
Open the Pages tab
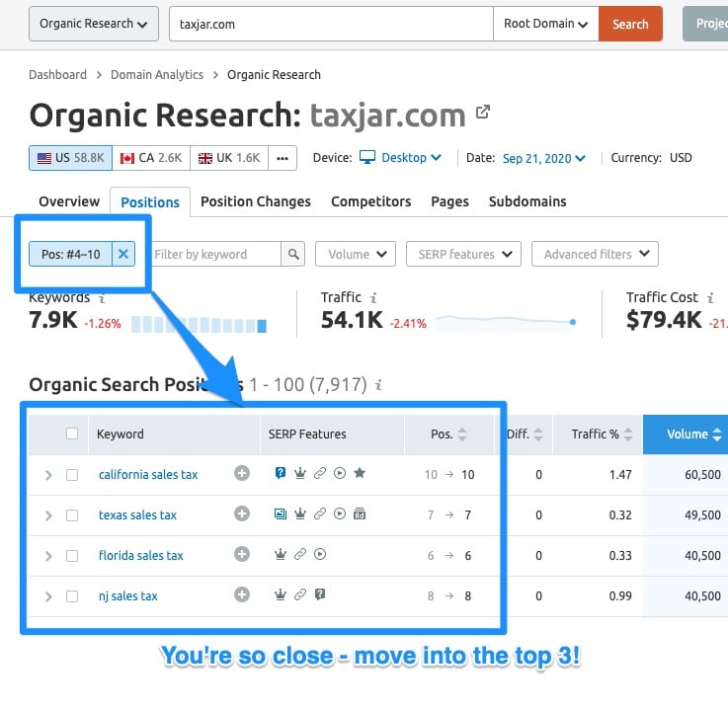(x=449, y=201)
